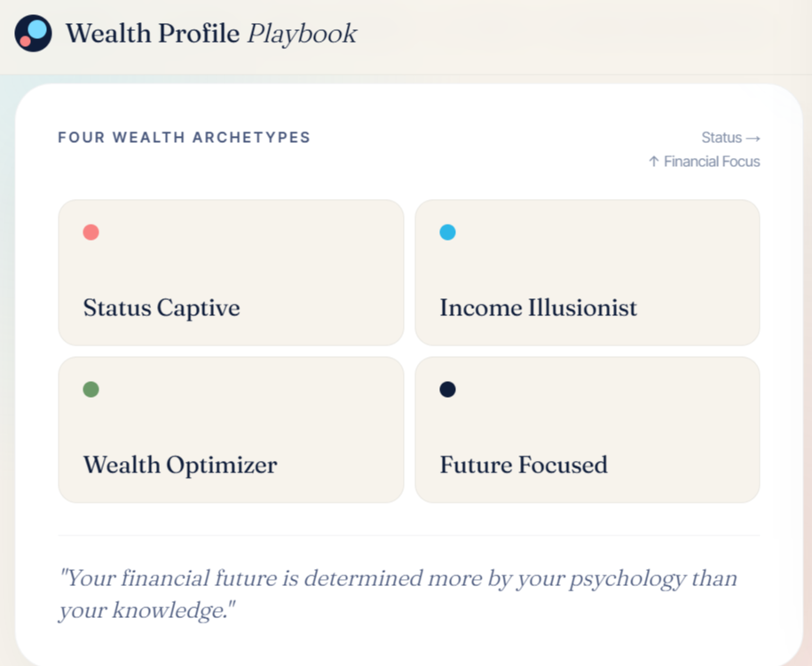The height and width of the screenshot is (666, 812).
Task: Click the blue dot on Income Illusionist card
Action: click(447, 232)
